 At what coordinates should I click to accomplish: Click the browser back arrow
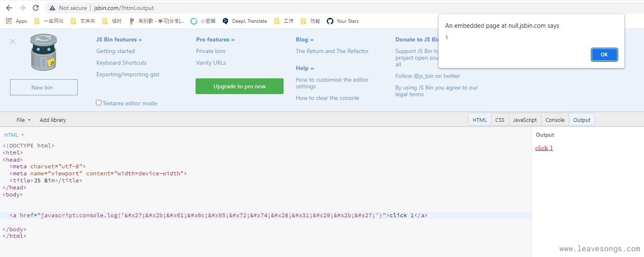(9, 8)
